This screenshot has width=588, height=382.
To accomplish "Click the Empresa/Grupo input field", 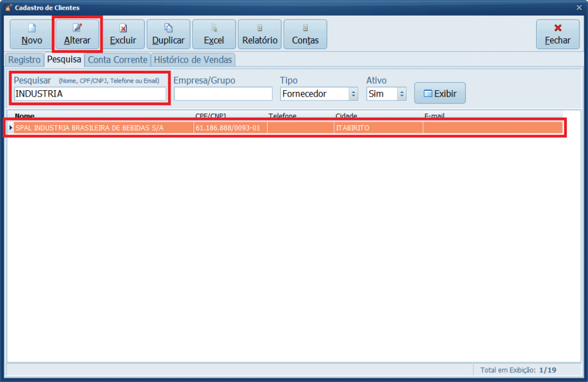I will [x=223, y=94].
